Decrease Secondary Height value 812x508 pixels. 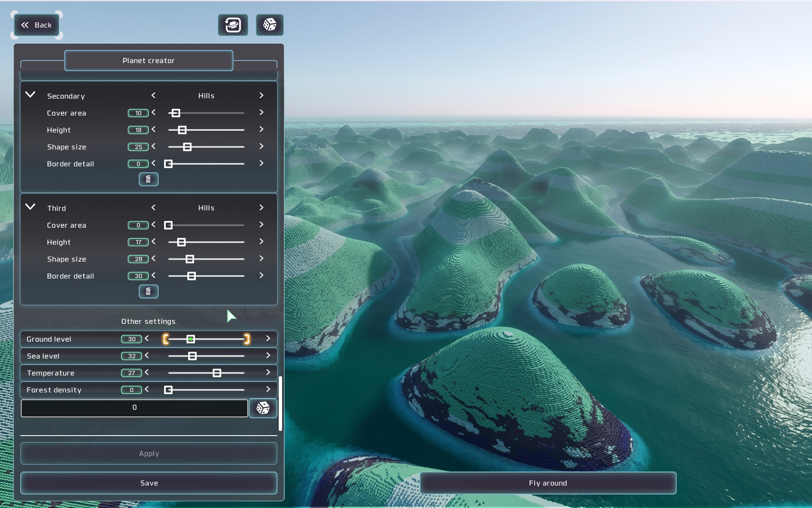point(154,130)
